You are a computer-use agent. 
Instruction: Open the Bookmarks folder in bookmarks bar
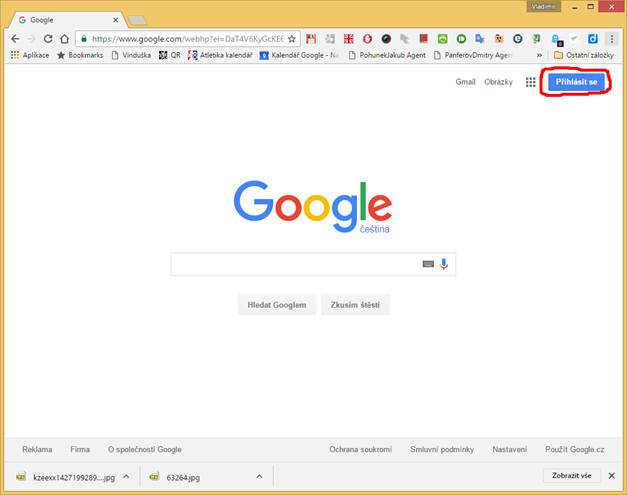click(x=80, y=55)
